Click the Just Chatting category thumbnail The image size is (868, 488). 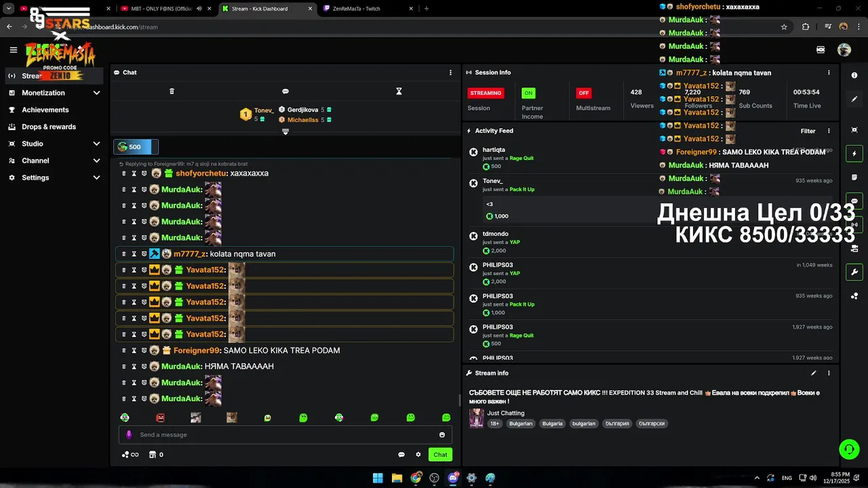click(477, 418)
